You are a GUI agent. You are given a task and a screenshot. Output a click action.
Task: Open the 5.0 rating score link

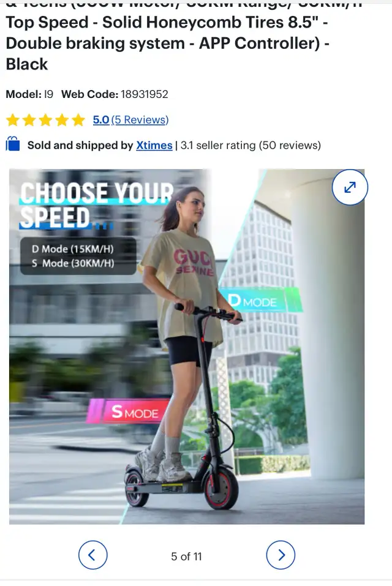tap(101, 120)
